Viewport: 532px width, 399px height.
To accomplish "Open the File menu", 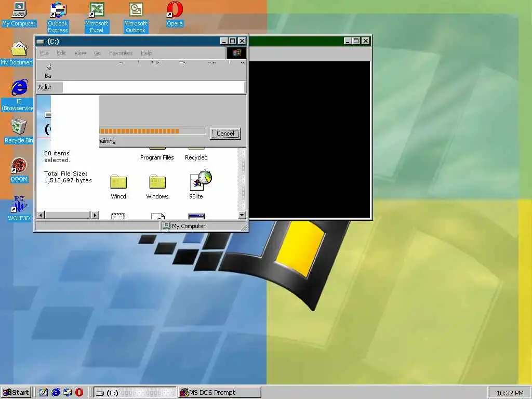I will 45,53.
